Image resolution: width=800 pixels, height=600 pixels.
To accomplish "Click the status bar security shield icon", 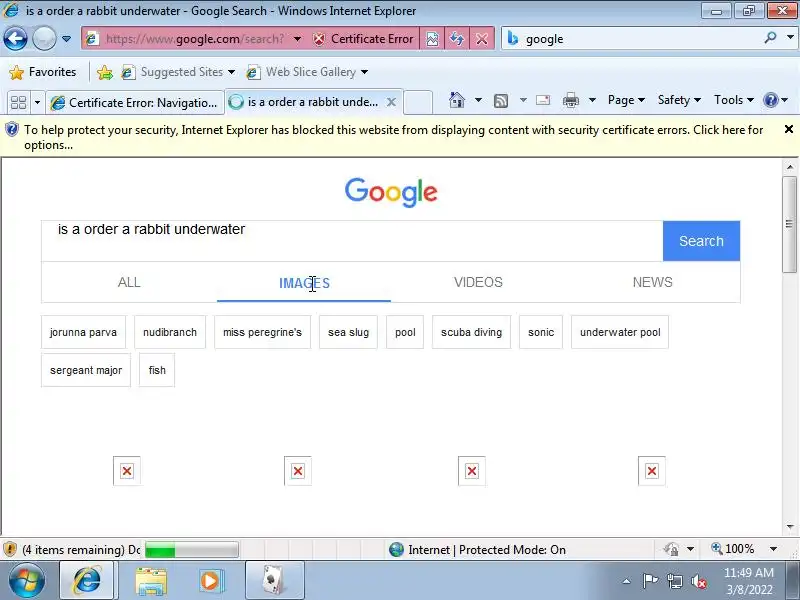I will (10, 549).
